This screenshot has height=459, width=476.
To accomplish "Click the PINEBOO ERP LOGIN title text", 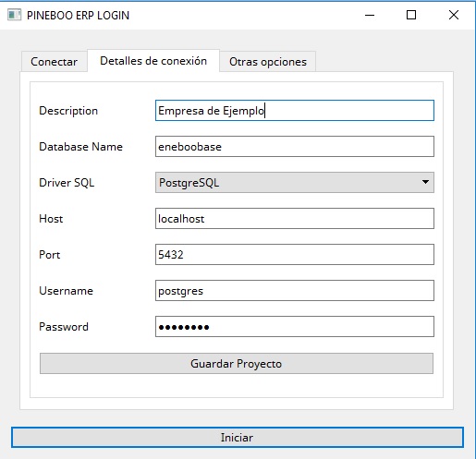I will tap(78, 15).
